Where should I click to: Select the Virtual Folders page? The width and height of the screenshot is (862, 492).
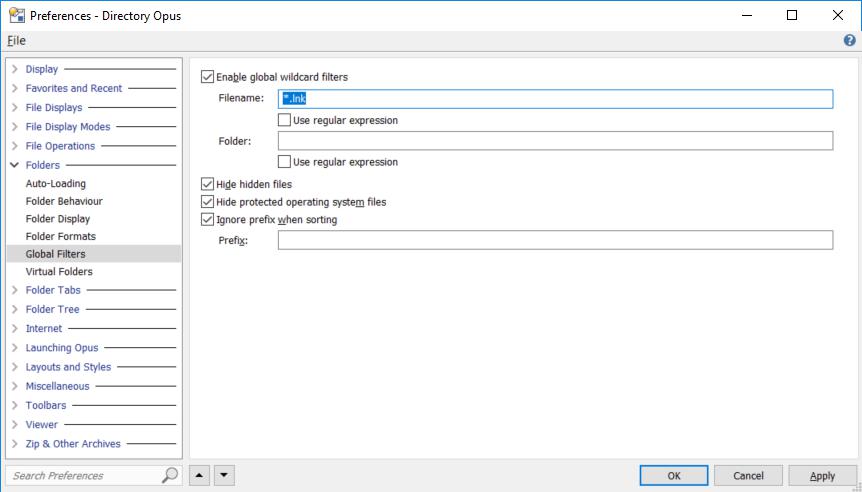coord(59,272)
